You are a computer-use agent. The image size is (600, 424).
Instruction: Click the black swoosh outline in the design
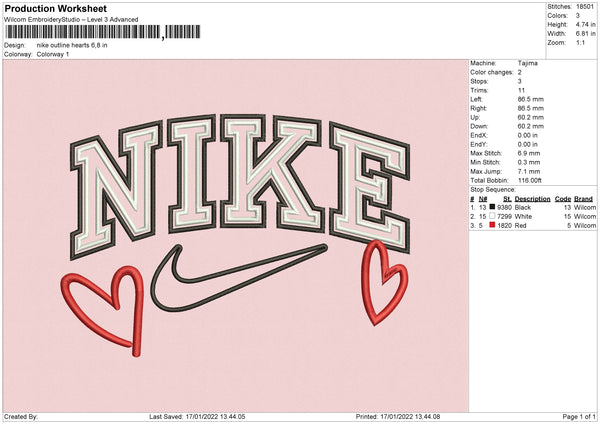coord(239,277)
